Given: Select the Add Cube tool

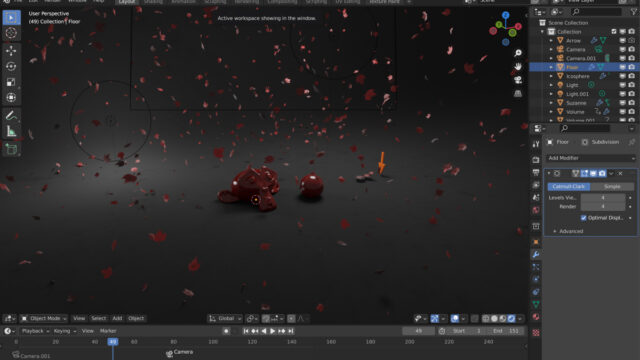Looking at the screenshot, I should pyautogui.click(x=11, y=149).
